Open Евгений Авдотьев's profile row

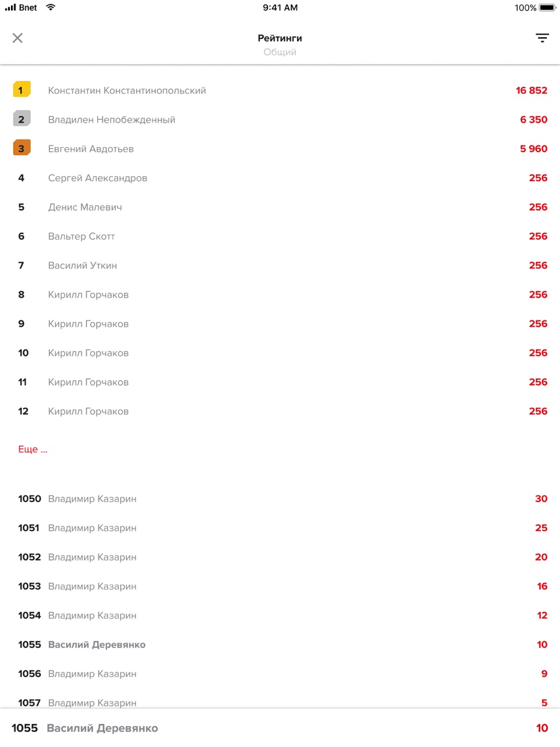(280, 149)
